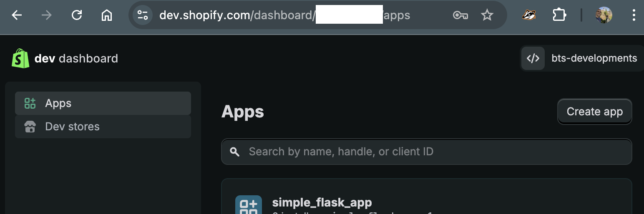
Task: Go to the browser home icon
Action: coord(107,15)
